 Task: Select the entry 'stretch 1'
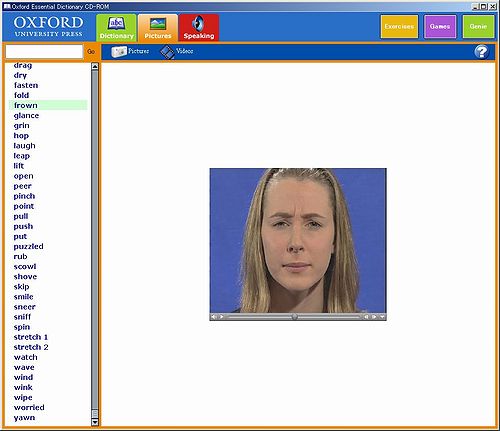point(31,337)
